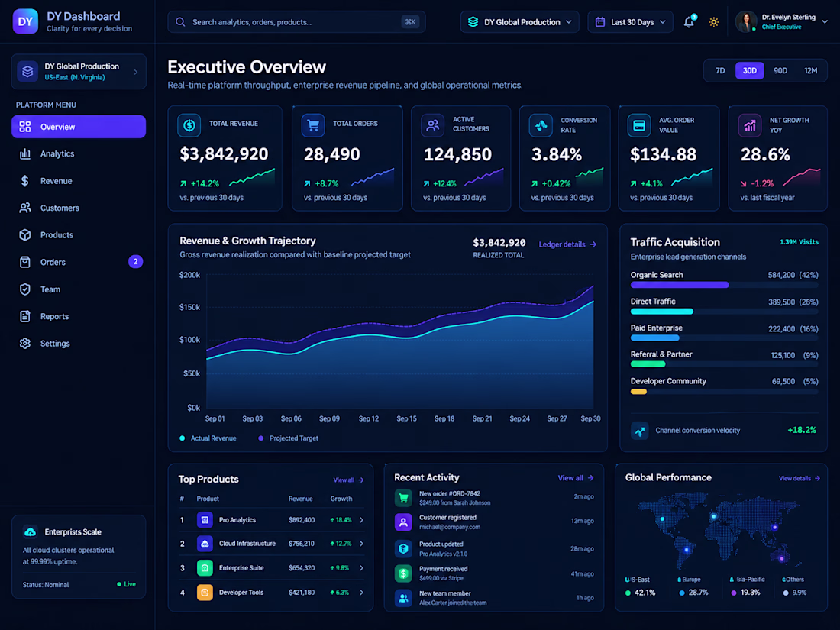This screenshot has width=840, height=630.
Task: Click the Enterprise Suite product icon
Action: coord(205,568)
